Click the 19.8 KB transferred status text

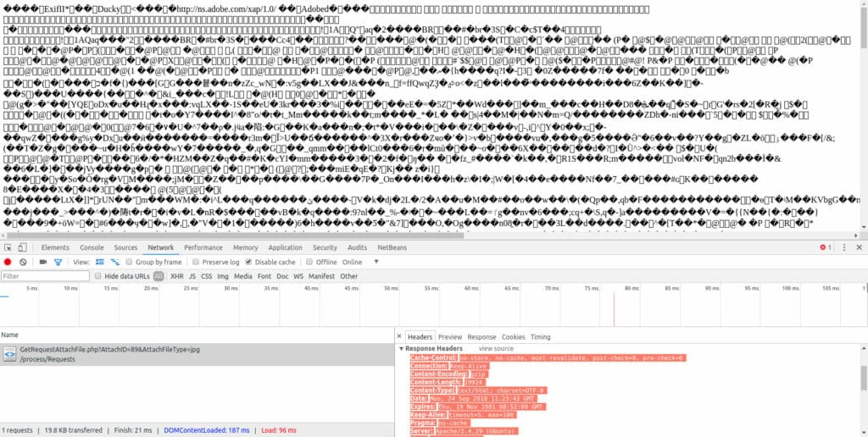74,430
